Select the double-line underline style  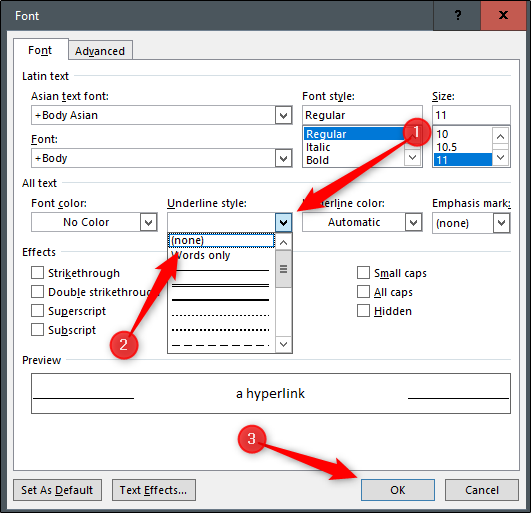[220, 285]
